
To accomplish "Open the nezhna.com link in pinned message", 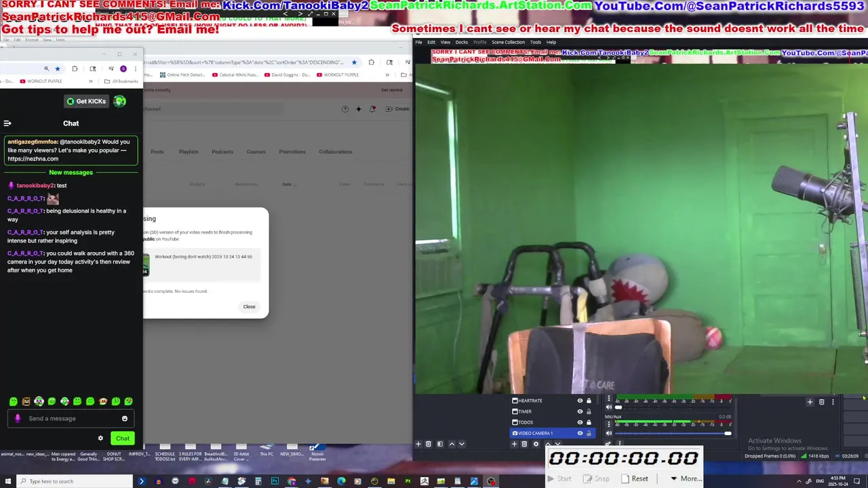I will (x=33, y=159).
